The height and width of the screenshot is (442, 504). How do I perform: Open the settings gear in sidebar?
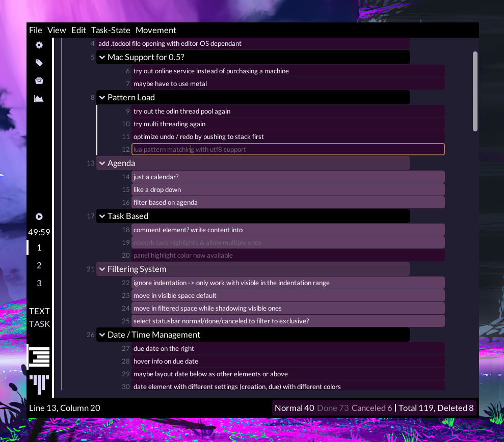(39, 45)
